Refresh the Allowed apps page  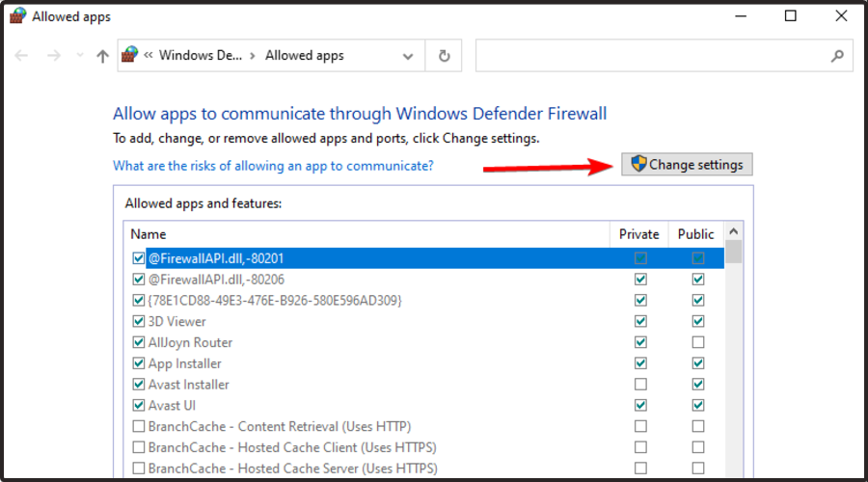point(444,56)
